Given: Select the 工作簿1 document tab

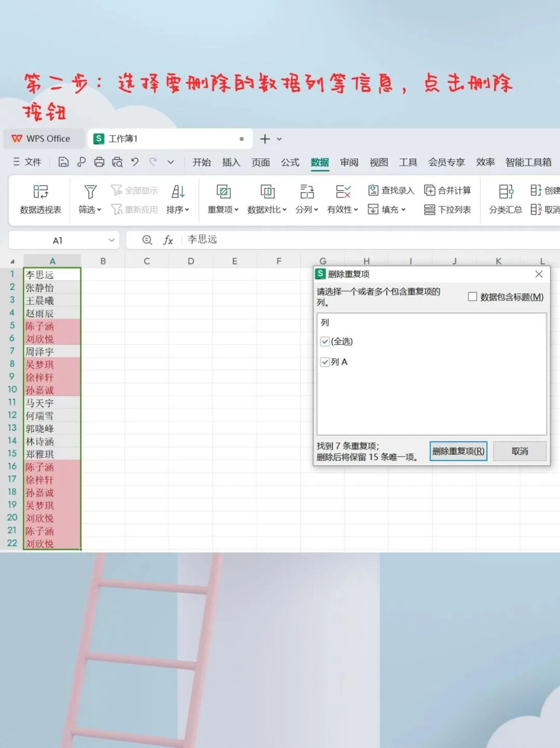Looking at the screenshot, I should pyautogui.click(x=170, y=139).
